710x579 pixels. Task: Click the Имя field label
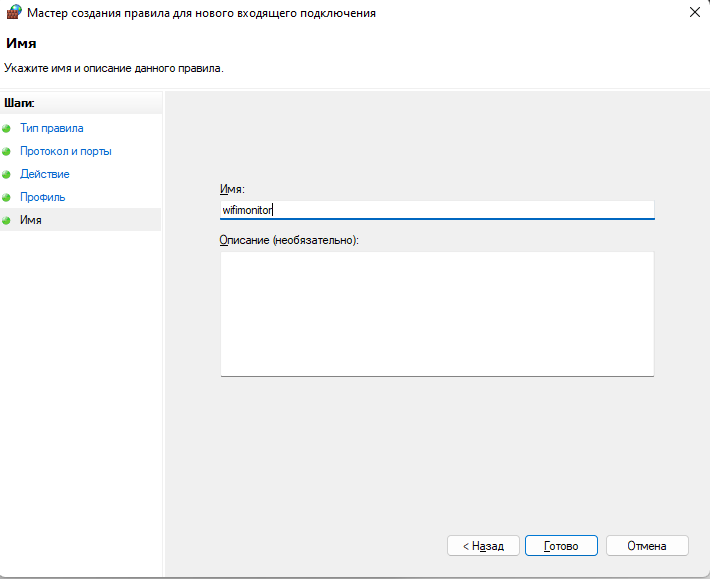[x=232, y=189]
